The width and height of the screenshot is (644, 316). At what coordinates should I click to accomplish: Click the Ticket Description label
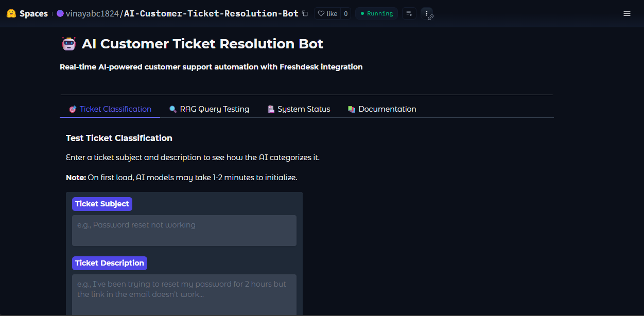tap(110, 263)
